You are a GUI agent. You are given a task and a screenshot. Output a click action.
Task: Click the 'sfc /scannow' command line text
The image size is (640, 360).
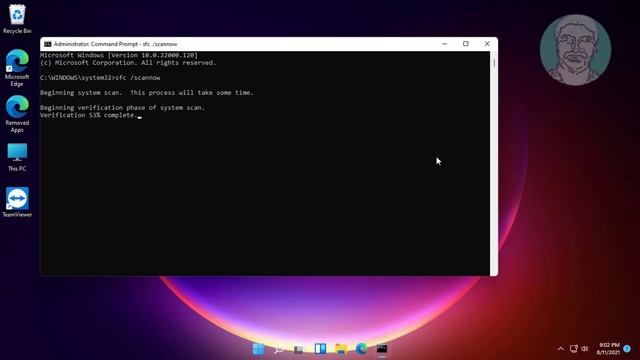[x=138, y=78]
